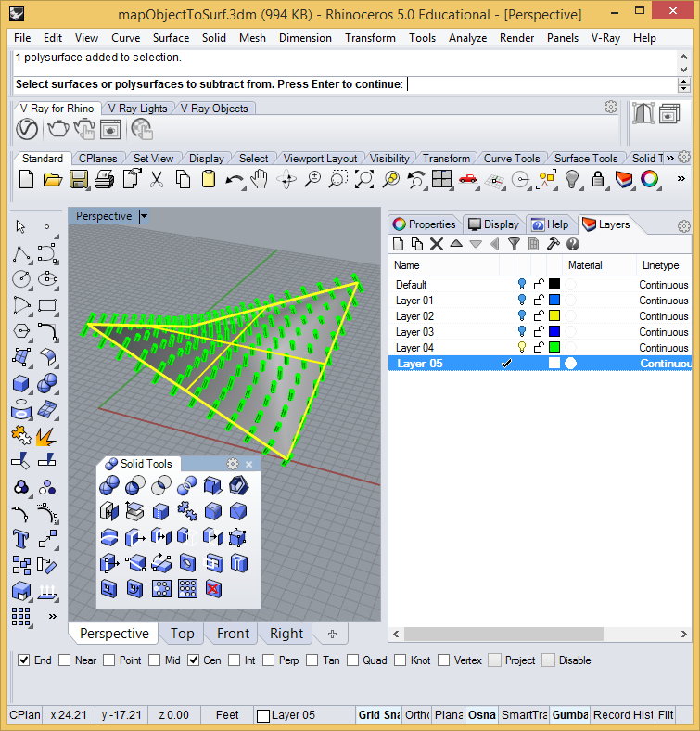This screenshot has width=700, height=731.
Task: Expand the hidden toolbar tabs chevron
Action: (669, 158)
